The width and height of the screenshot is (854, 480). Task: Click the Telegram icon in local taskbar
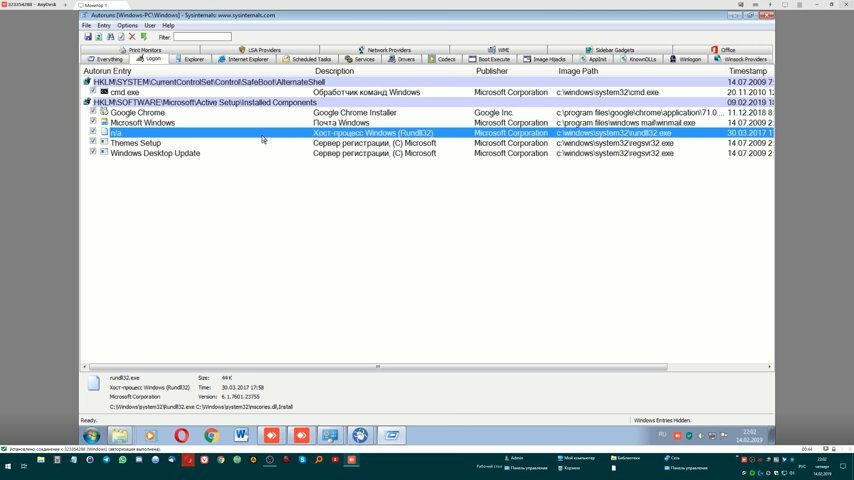click(x=106, y=460)
